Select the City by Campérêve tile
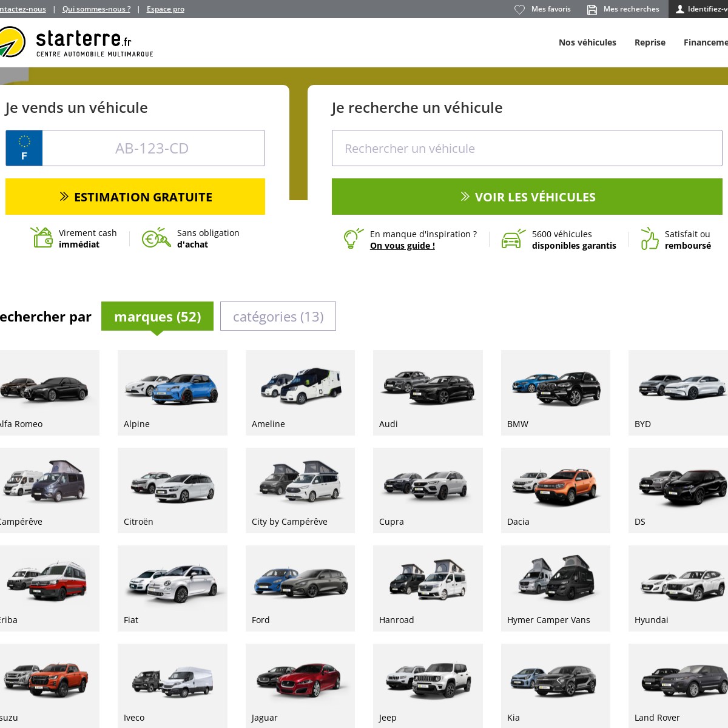This screenshot has width=728, height=728. (x=300, y=490)
